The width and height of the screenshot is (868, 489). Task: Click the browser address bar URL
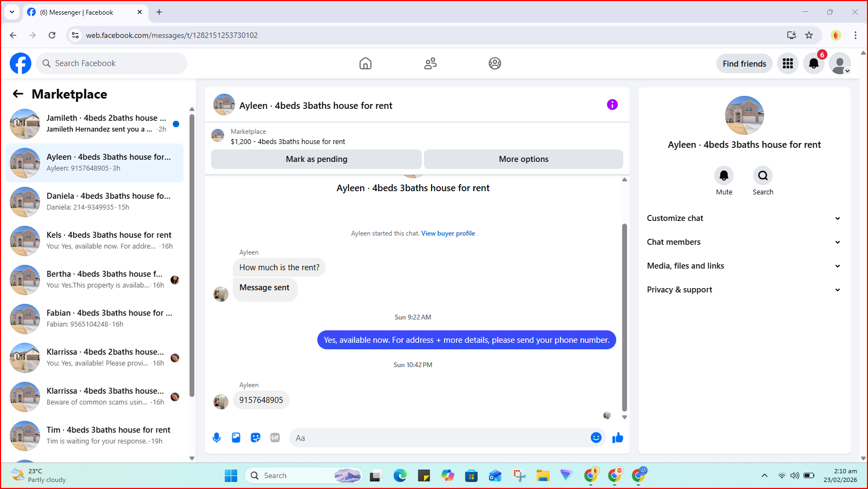pyautogui.click(x=172, y=35)
